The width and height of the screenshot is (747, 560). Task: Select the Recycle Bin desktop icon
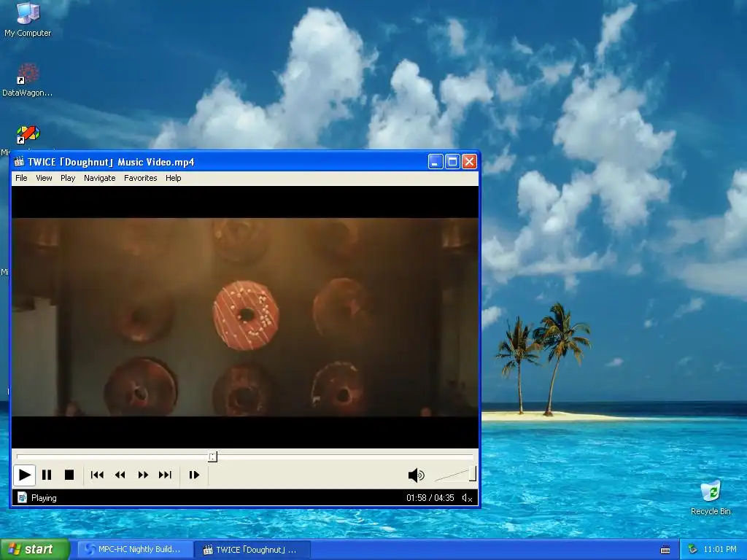click(711, 498)
